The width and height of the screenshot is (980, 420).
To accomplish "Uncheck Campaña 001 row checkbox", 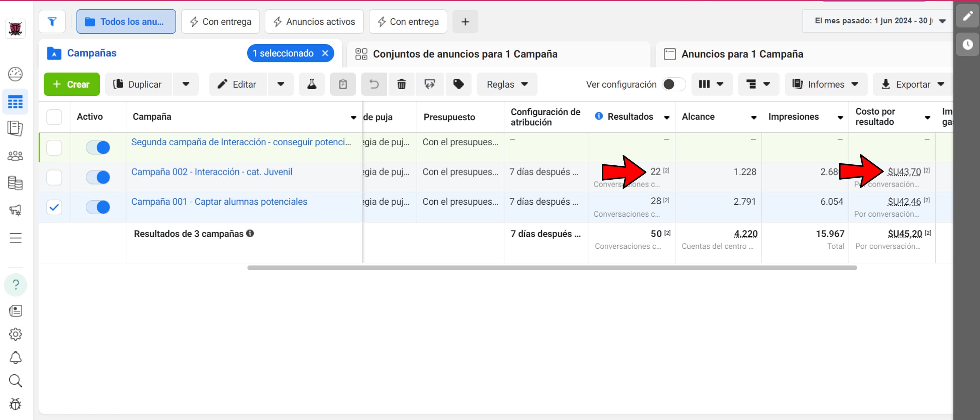I will (54, 207).
